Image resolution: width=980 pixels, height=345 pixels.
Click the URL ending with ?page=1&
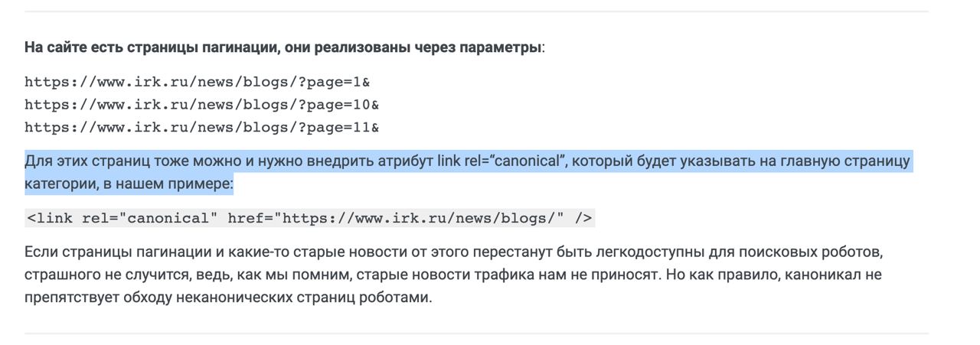(x=198, y=82)
